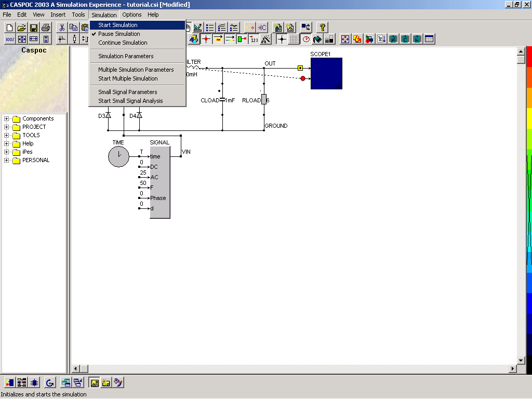Open the View menu
The image size is (532, 399).
pyautogui.click(x=38, y=15)
